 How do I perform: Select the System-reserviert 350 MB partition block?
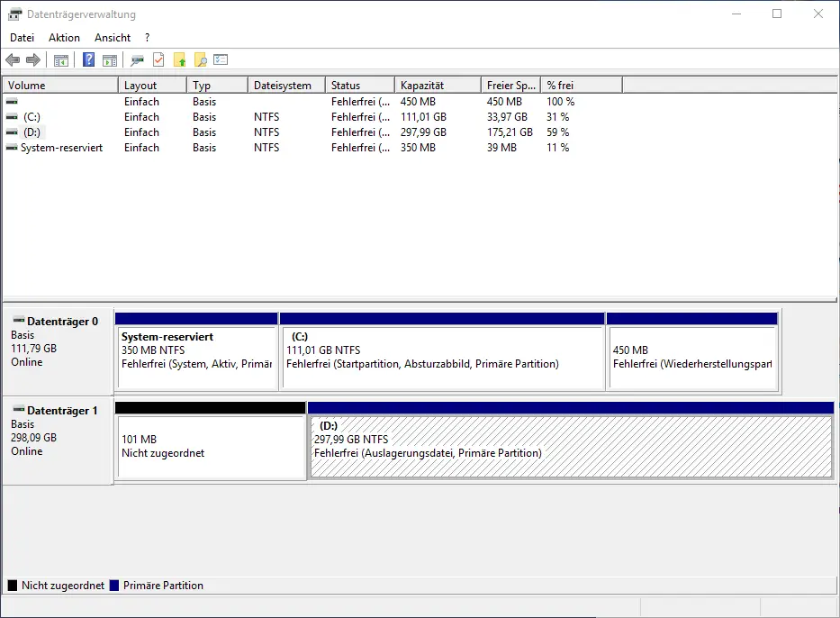pos(196,351)
